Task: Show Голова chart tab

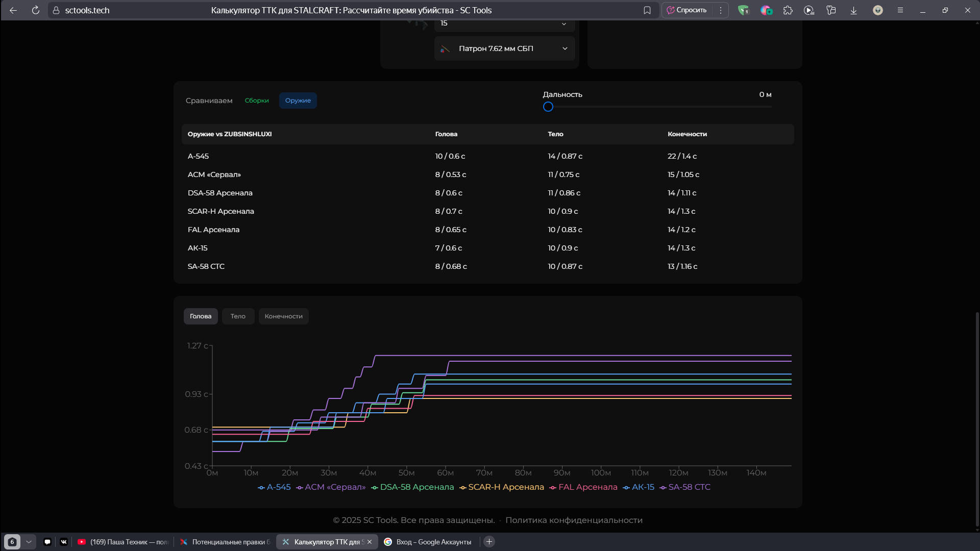Action: (x=201, y=316)
